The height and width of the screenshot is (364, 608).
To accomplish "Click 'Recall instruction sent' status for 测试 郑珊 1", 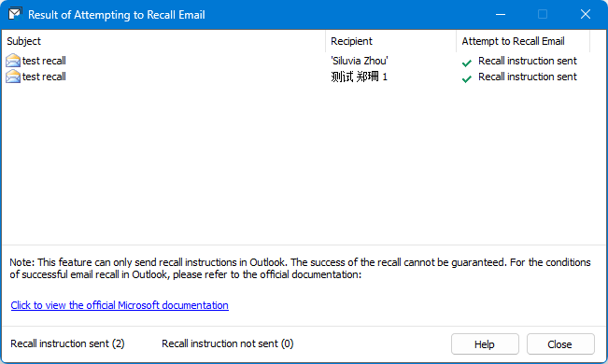I will click(x=528, y=77).
